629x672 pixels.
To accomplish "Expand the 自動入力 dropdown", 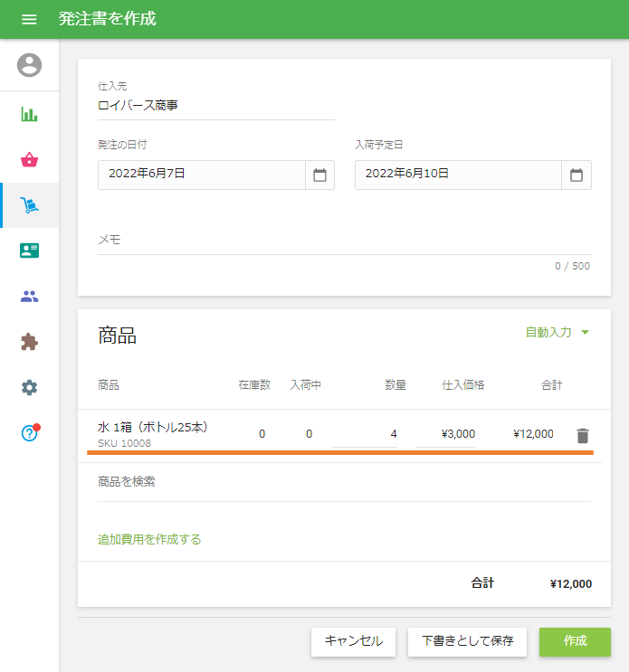I will tap(558, 332).
